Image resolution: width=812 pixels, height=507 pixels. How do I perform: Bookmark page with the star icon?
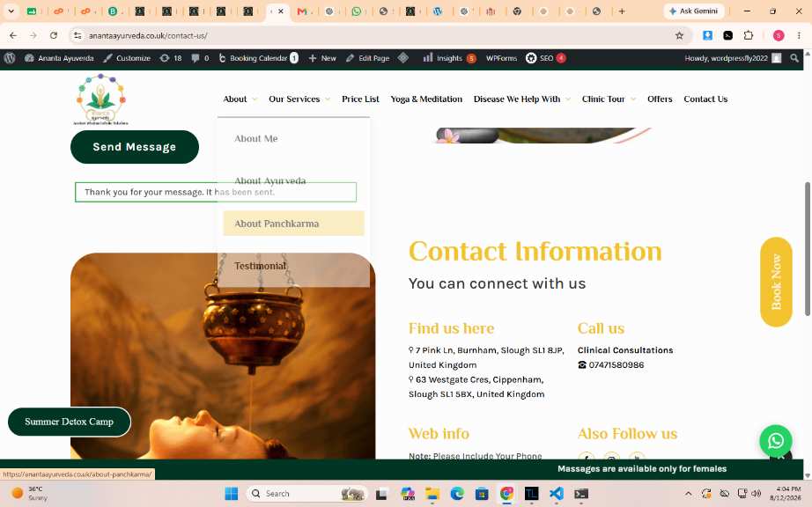point(679,36)
